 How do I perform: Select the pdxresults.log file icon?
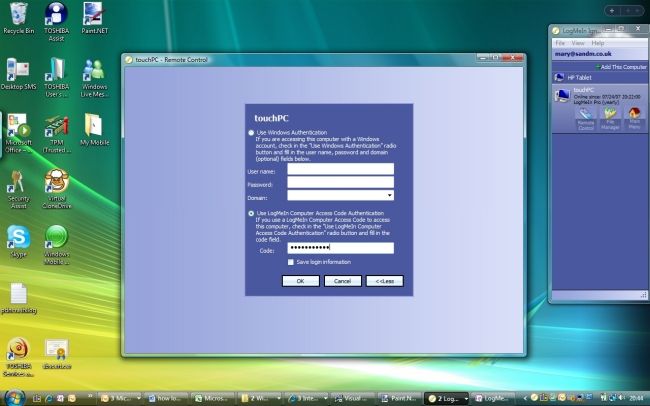point(18,298)
